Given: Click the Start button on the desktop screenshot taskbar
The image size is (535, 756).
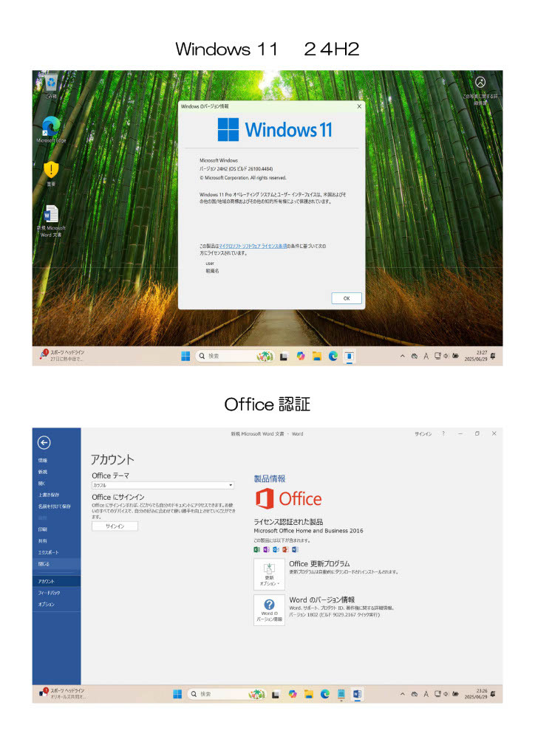Looking at the screenshot, I should (x=185, y=357).
